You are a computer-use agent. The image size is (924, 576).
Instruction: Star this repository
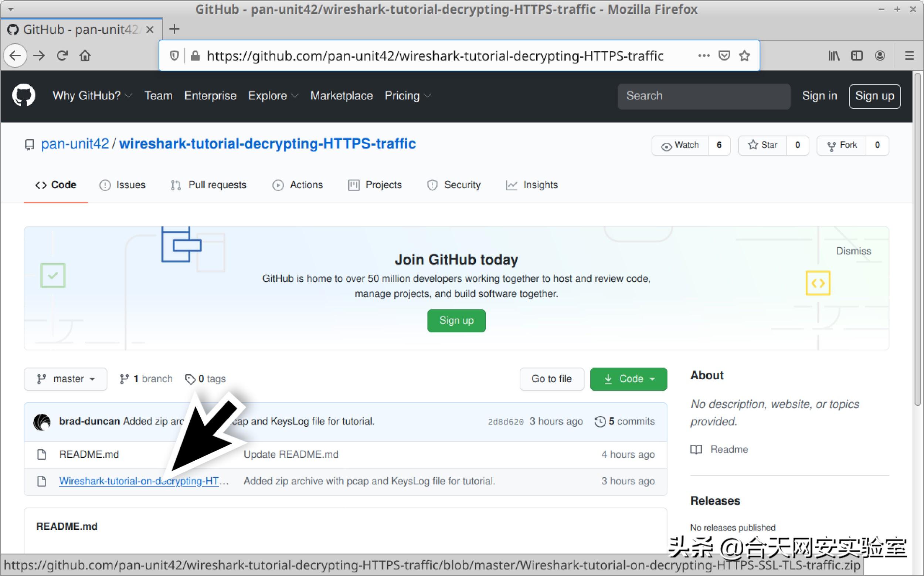(762, 145)
